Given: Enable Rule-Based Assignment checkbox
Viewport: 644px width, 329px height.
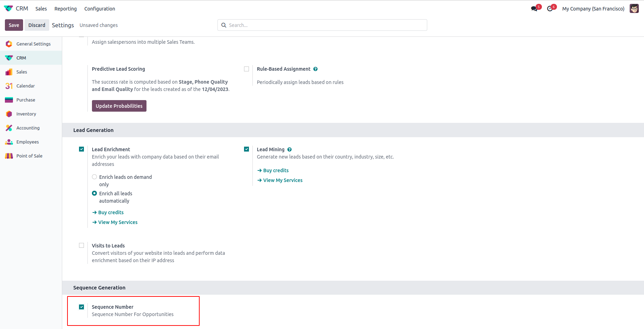Looking at the screenshot, I should coord(246,69).
